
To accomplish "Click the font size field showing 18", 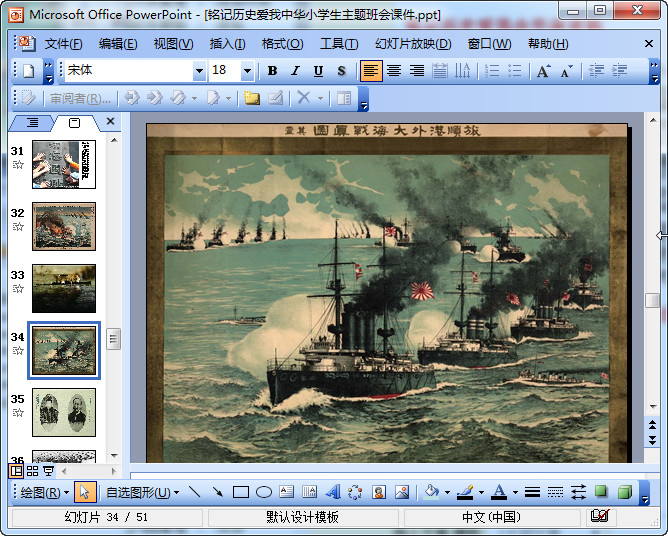I will tap(225, 71).
